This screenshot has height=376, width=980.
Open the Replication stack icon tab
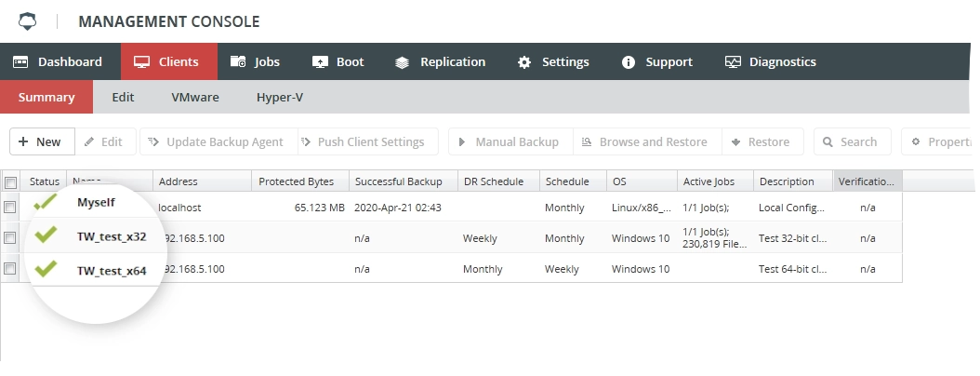[x=441, y=62]
